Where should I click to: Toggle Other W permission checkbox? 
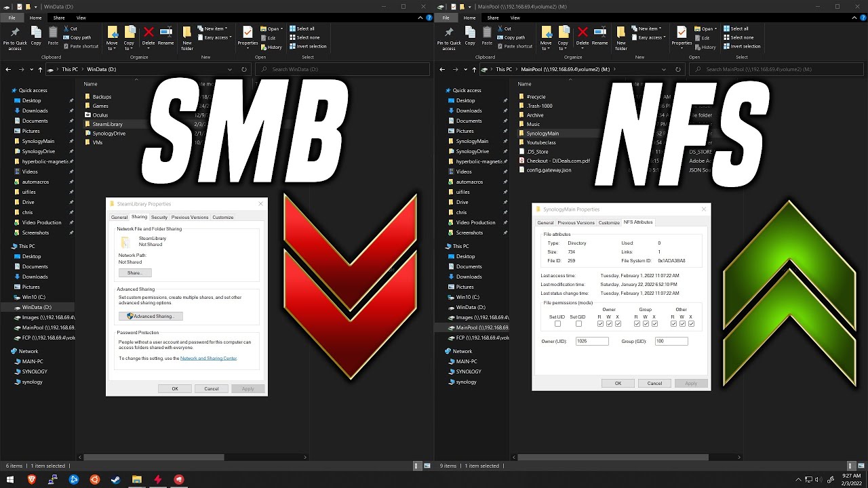click(682, 324)
